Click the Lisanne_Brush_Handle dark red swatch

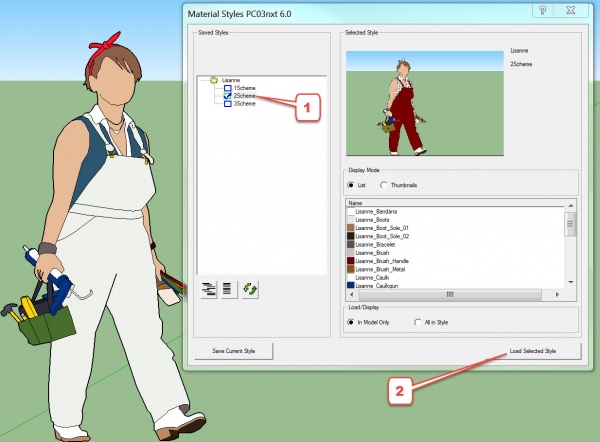(351, 260)
